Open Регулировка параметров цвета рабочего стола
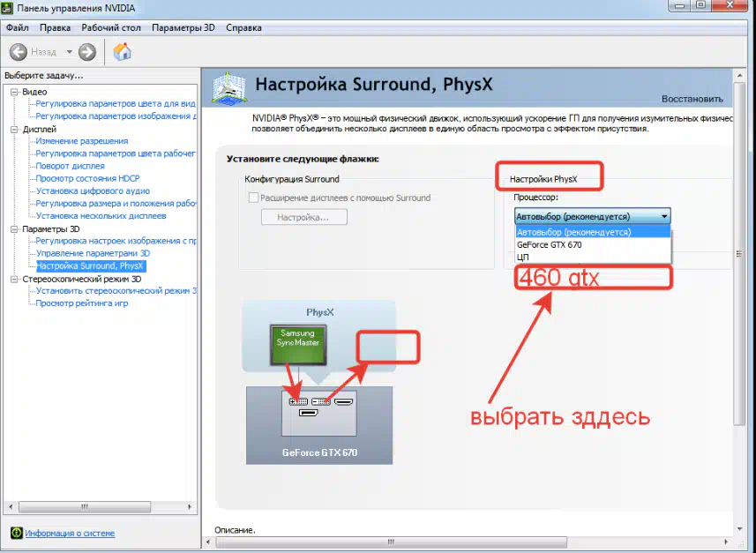The width and height of the screenshot is (756, 553). [116, 153]
